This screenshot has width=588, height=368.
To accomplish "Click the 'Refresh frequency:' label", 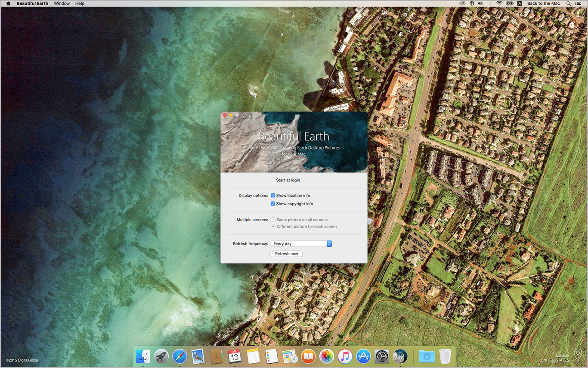I will [x=251, y=244].
